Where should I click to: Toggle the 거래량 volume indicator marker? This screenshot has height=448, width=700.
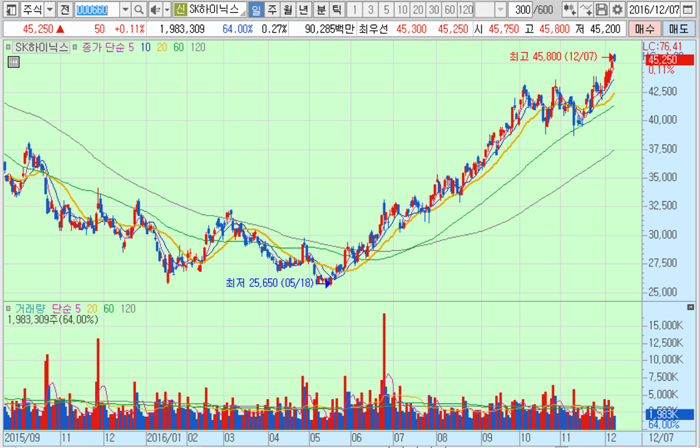8,308
